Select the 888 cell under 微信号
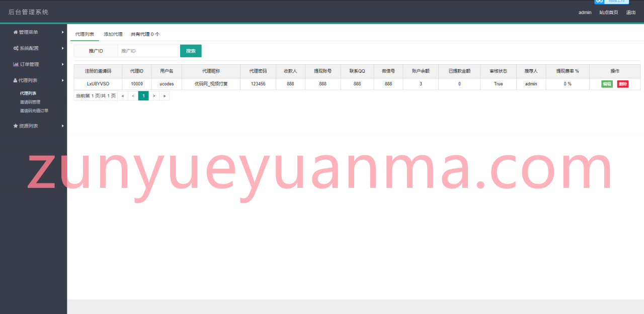The image size is (644, 314). tap(388, 84)
